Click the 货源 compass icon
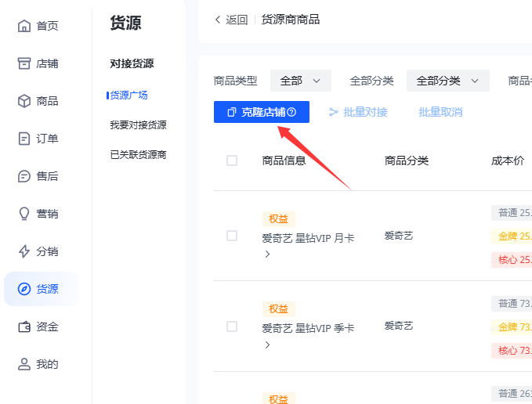This screenshot has height=404, width=532. coord(24,289)
